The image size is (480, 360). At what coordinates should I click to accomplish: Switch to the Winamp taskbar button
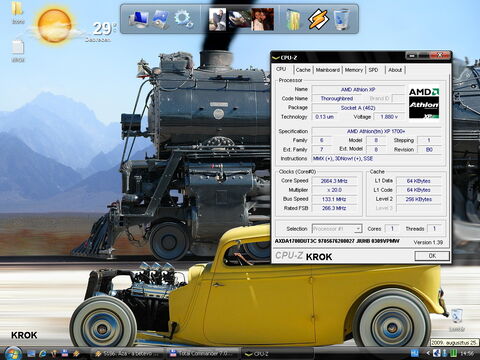128,354
